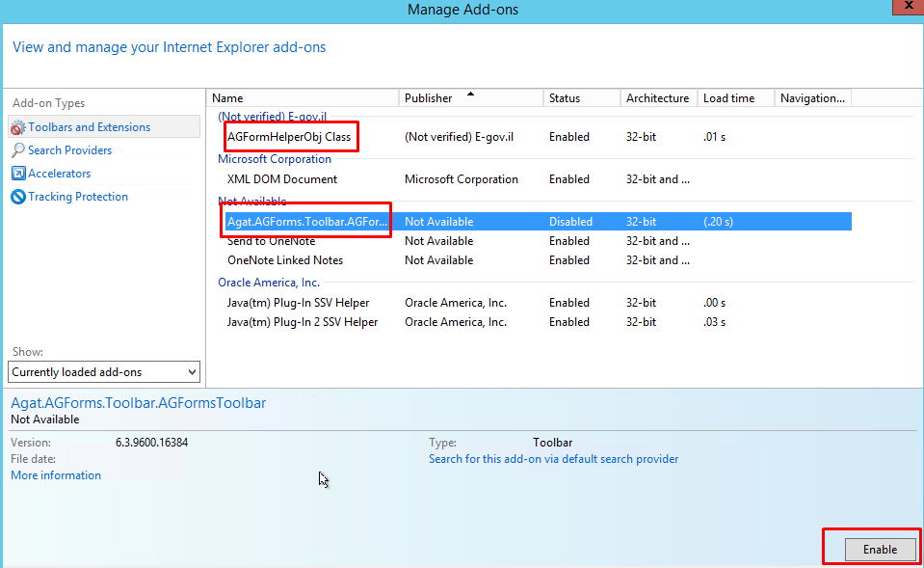The width and height of the screenshot is (924, 568).
Task: Sort by the Load time column header
Action: [x=735, y=98]
